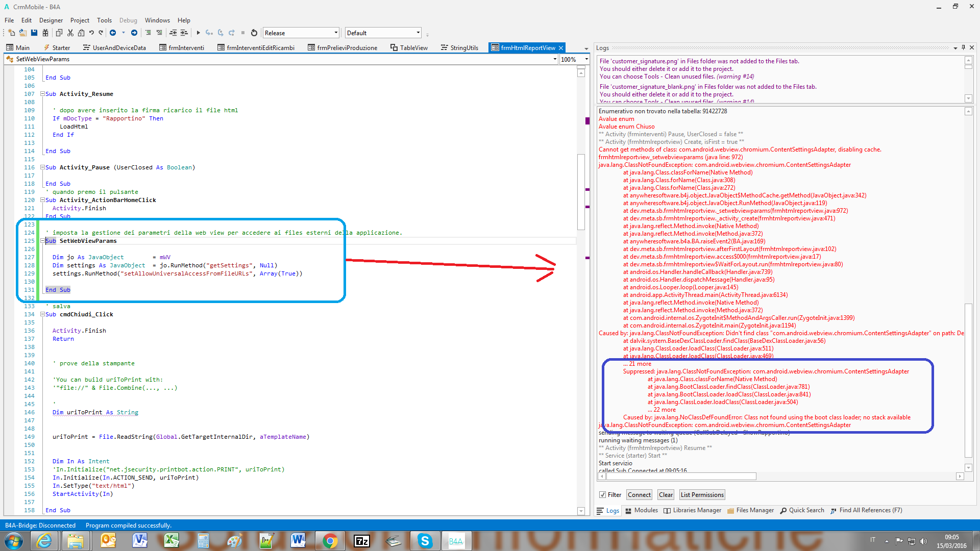The image size is (980, 551).
Task: Collapse Sub Activity_Resume code block
Action: (x=43, y=94)
